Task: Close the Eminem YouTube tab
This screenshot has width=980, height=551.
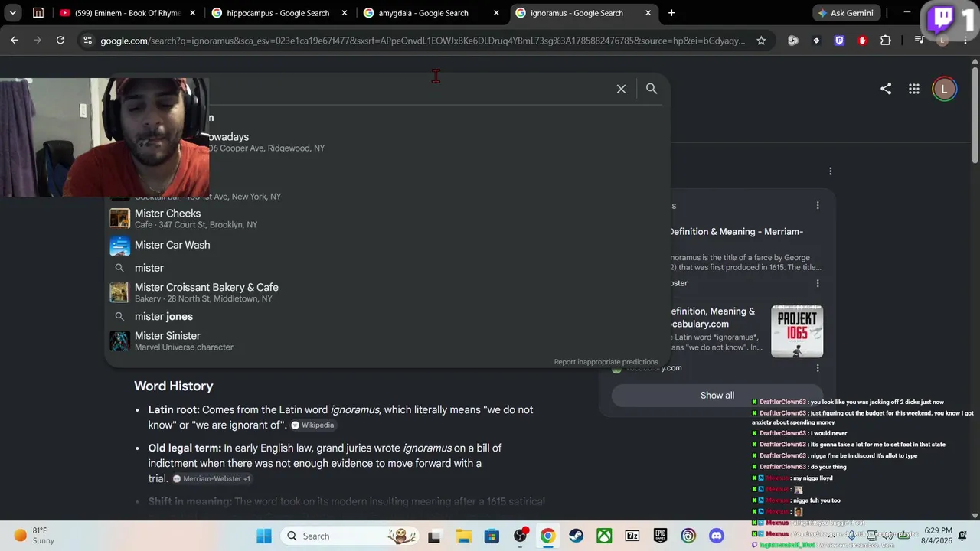Action: click(193, 13)
